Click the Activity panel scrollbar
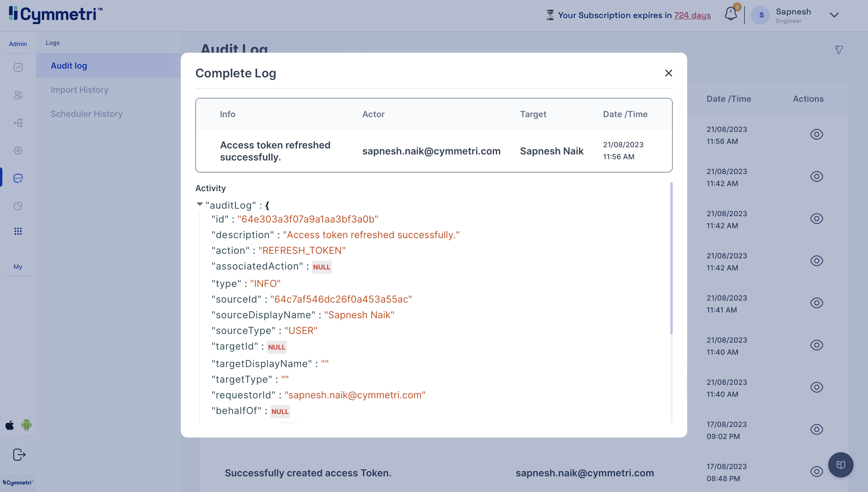The image size is (868, 492). (x=671, y=259)
